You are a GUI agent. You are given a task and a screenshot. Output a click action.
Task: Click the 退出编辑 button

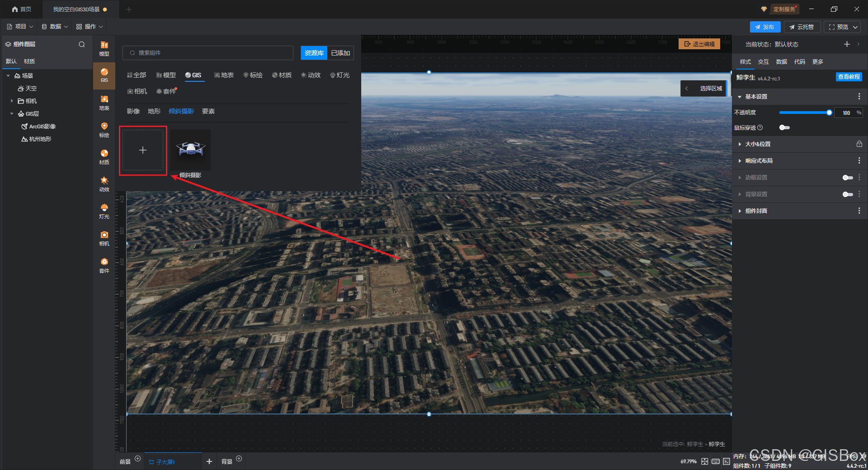[699, 44]
